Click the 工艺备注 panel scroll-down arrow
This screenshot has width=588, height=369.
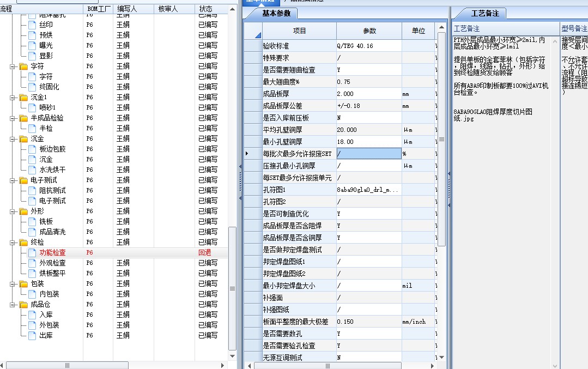point(555,366)
